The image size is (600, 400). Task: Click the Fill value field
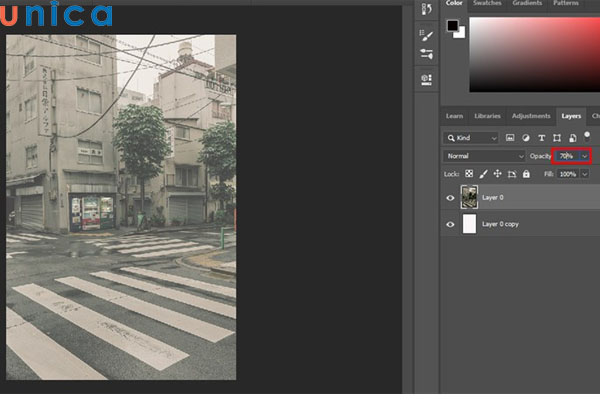[x=568, y=174]
